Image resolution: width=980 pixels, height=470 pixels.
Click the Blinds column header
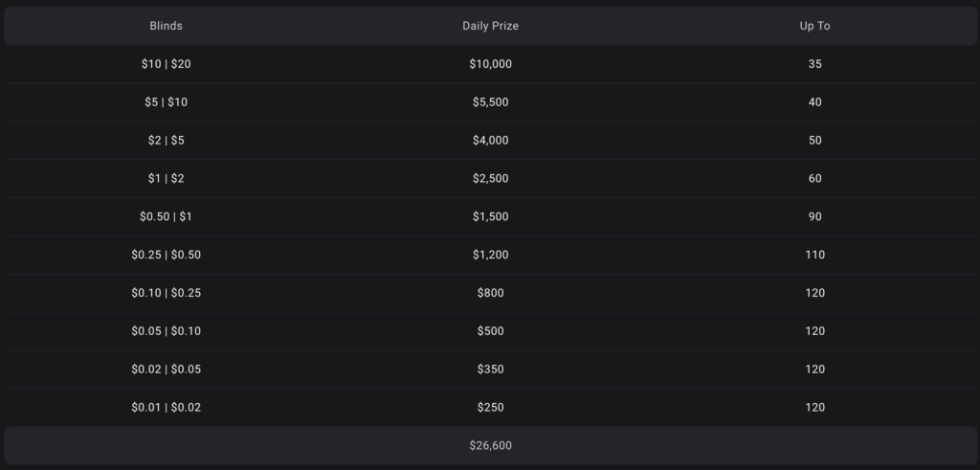[166, 26]
